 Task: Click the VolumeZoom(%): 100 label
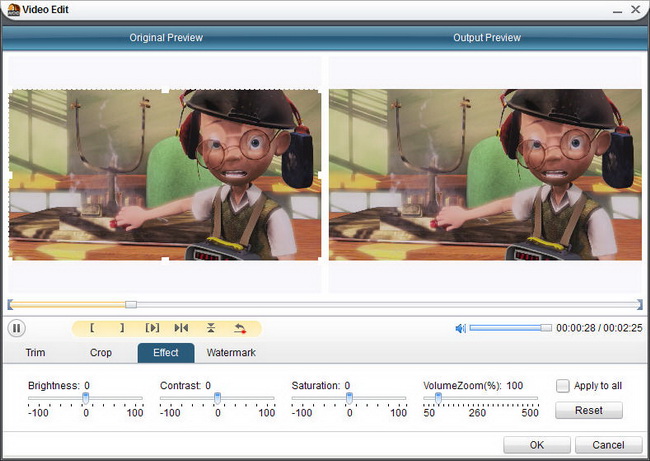click(x=473, y=386)
